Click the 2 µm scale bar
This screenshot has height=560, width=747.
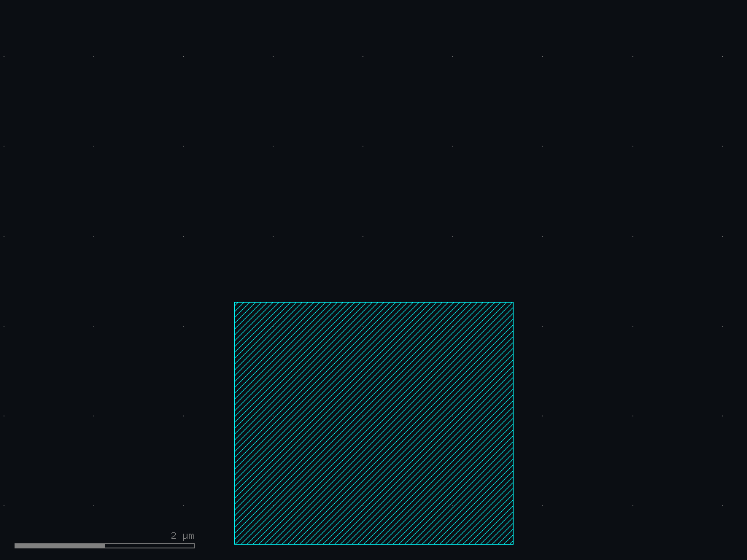tap(104, 545)
